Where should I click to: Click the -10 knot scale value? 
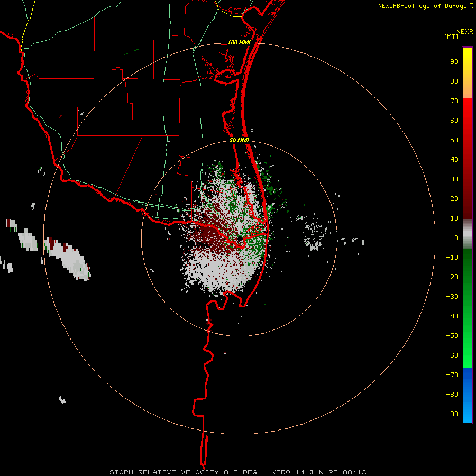[452, 258]
